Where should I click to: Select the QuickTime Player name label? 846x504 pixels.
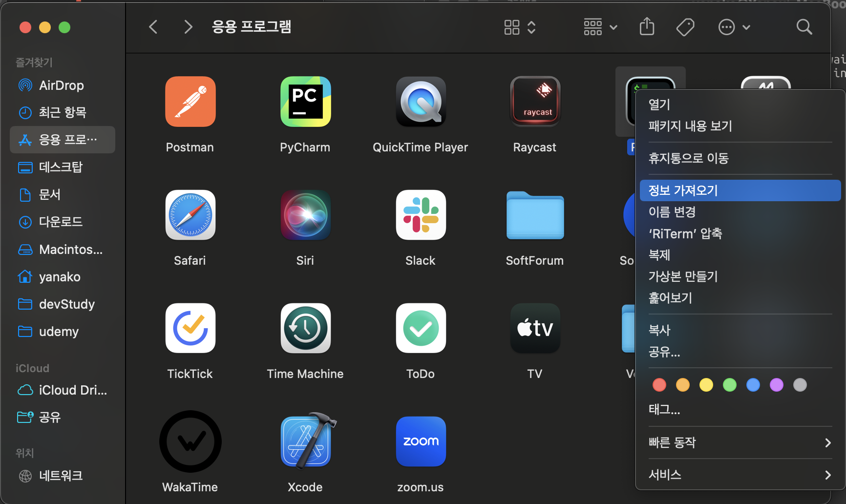click(421, 147)
